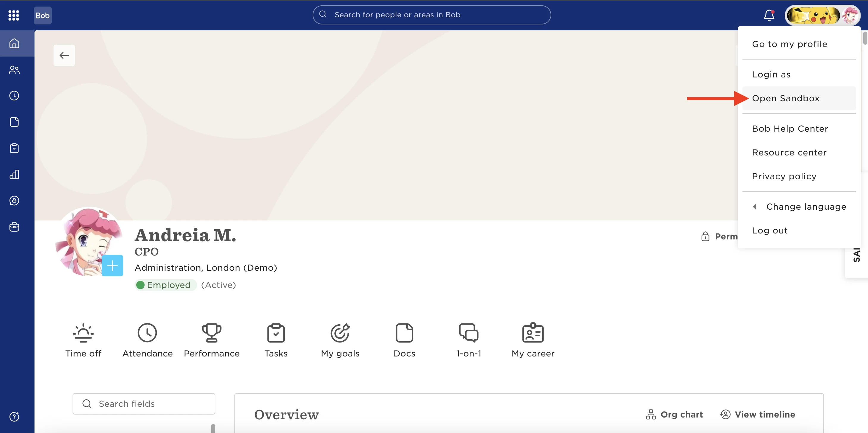868x433 pixels.
Task: Open the clipboard-check icon in sidebar
Action: (14, 148)
